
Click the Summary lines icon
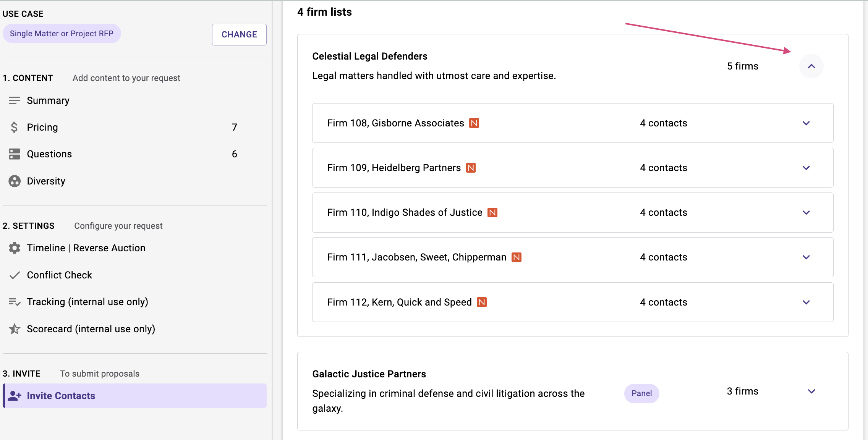pos(15,100)
